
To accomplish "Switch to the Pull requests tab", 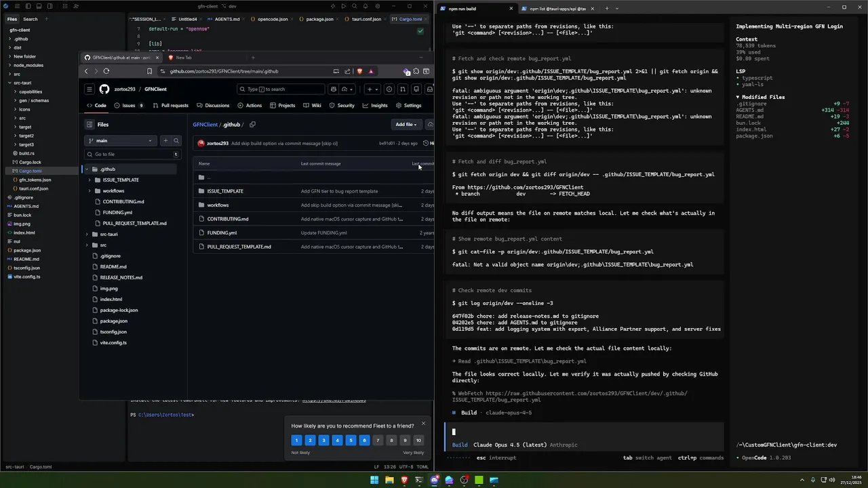I will point(170,106).
